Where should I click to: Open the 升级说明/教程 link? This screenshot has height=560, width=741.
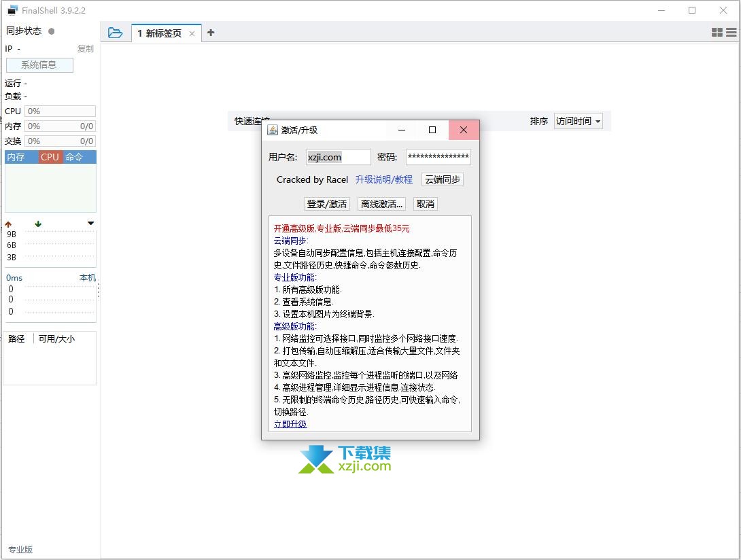coord(383,179)
